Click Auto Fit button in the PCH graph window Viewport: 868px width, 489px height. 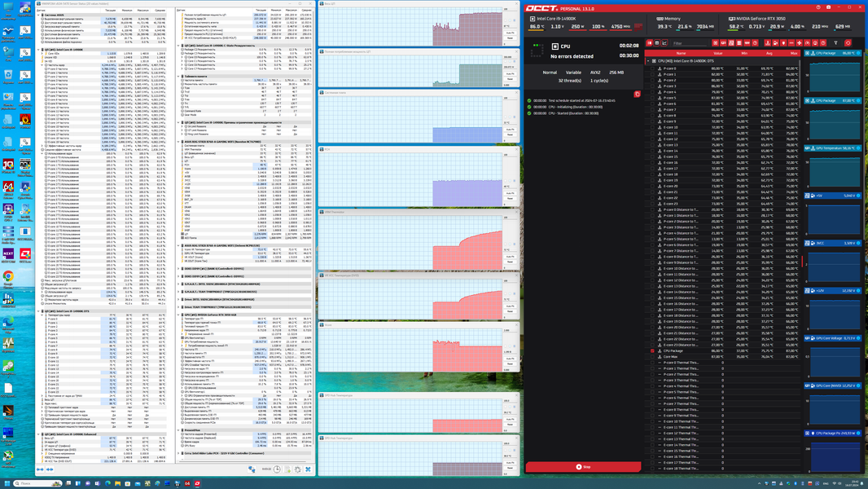[511, 193]
